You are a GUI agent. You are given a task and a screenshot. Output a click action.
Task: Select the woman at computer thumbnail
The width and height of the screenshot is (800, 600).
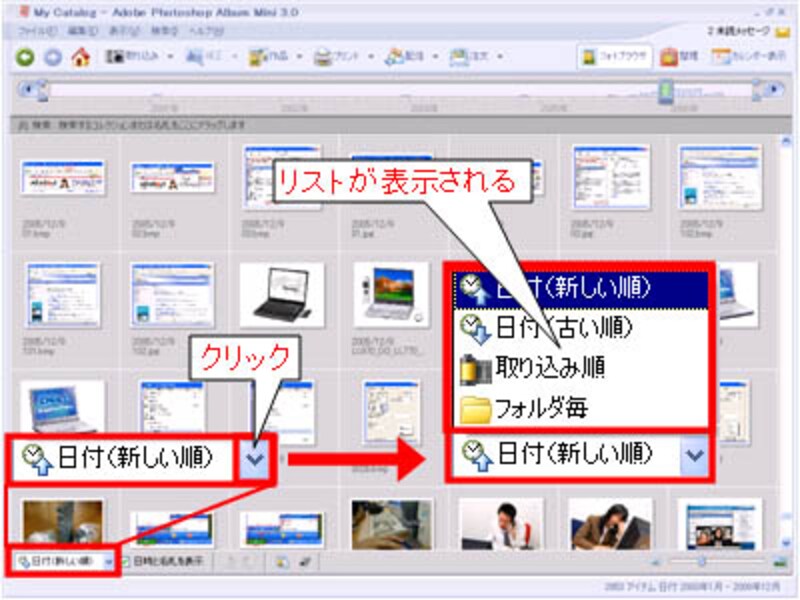pyautogui.click(x=610, y=524)
